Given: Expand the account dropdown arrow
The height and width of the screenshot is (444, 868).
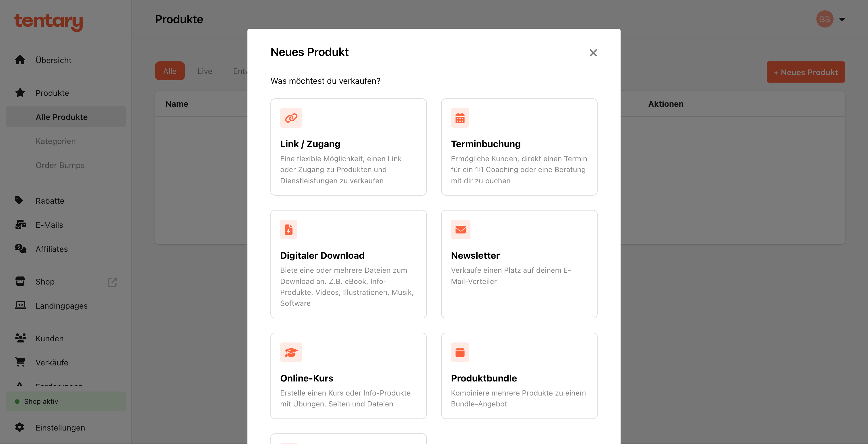Looking at the screenshot, I should pyautogui.click(x=842, y=20).
